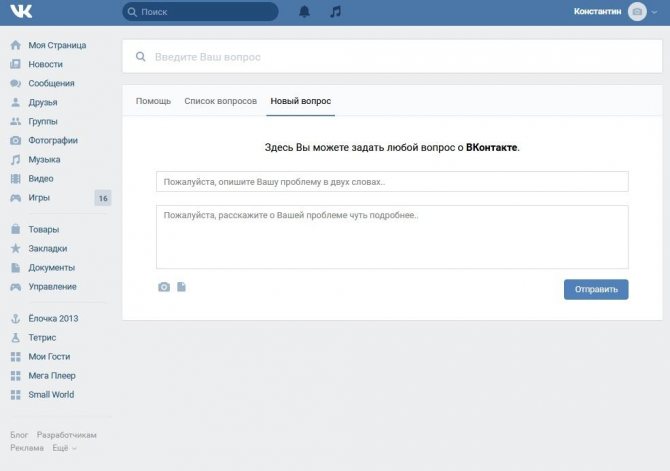Click the short problem description field
This screenshot has width=670, height=471.
392,182
